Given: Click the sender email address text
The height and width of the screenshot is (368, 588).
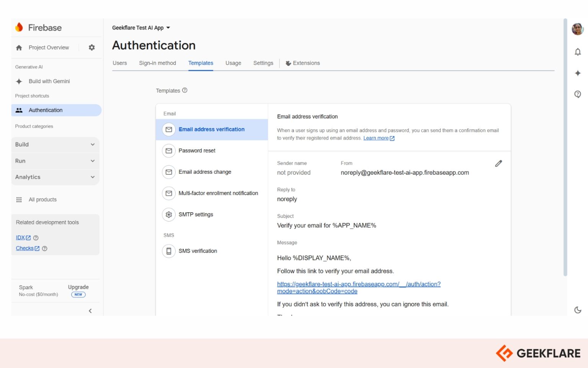Looking at the screenshot, I should (405, 172).
